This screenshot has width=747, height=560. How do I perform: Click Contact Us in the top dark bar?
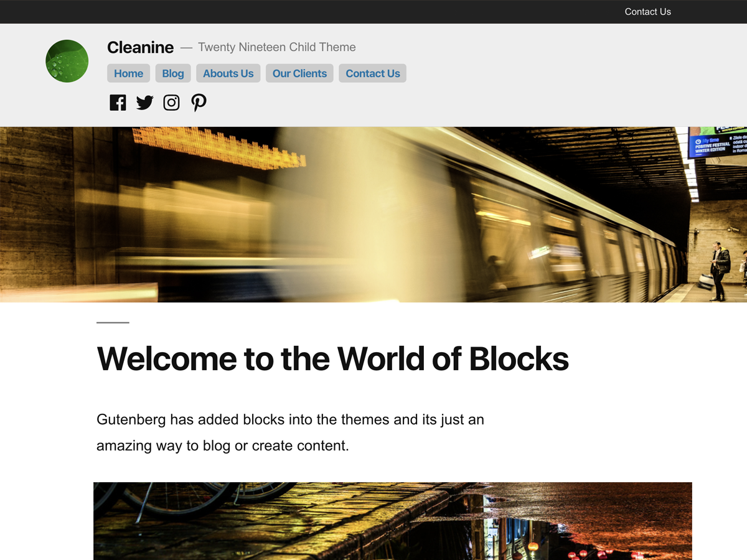tap(647, 11)
